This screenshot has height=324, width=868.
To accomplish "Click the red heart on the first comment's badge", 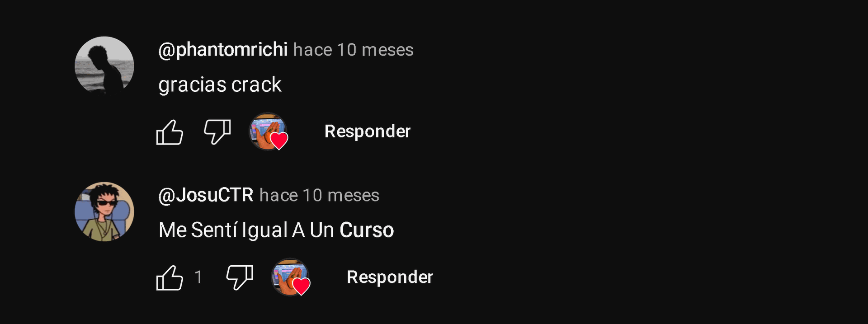I will click(279, 141).
